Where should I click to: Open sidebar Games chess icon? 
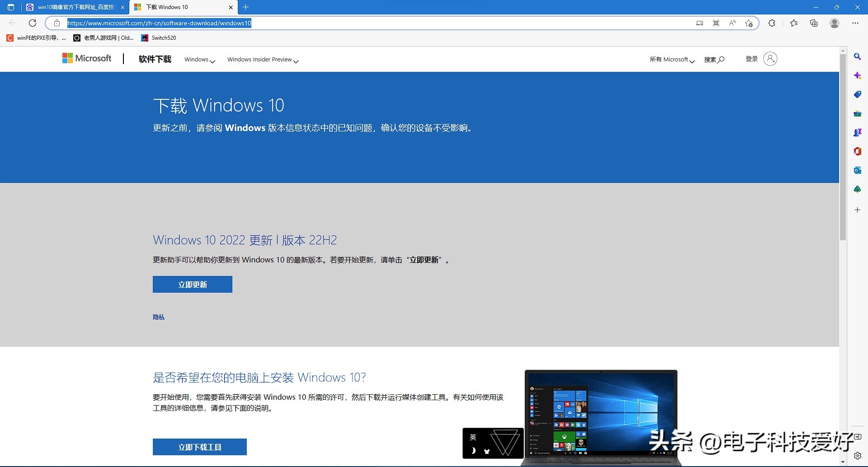[x=858, y=132]
